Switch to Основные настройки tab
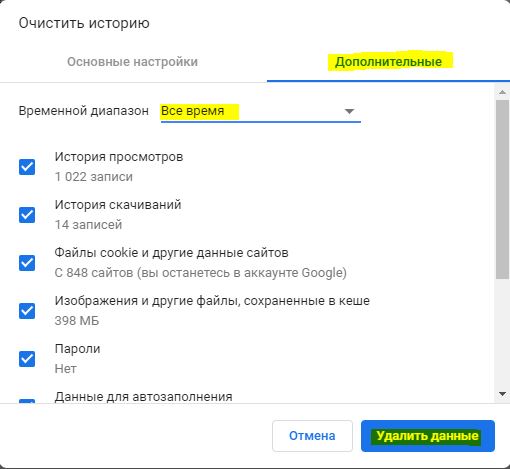The width and height of the screenshot is (510, 469). tap(133, 62)
